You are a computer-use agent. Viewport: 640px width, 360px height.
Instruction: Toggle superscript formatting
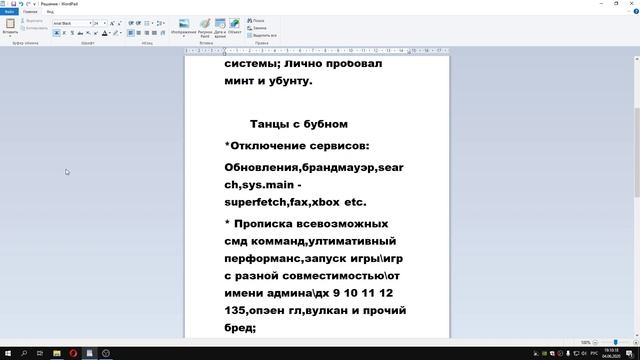96,33
